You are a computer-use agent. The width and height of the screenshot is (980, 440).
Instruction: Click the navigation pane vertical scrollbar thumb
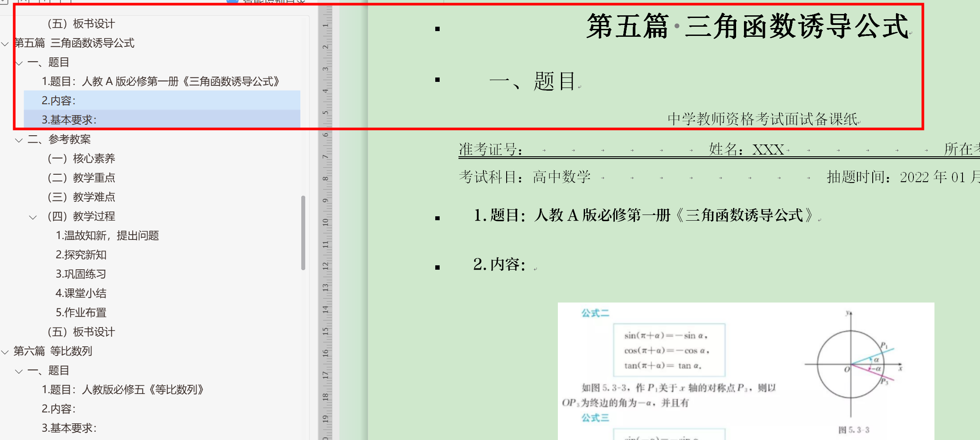[303, 232]
